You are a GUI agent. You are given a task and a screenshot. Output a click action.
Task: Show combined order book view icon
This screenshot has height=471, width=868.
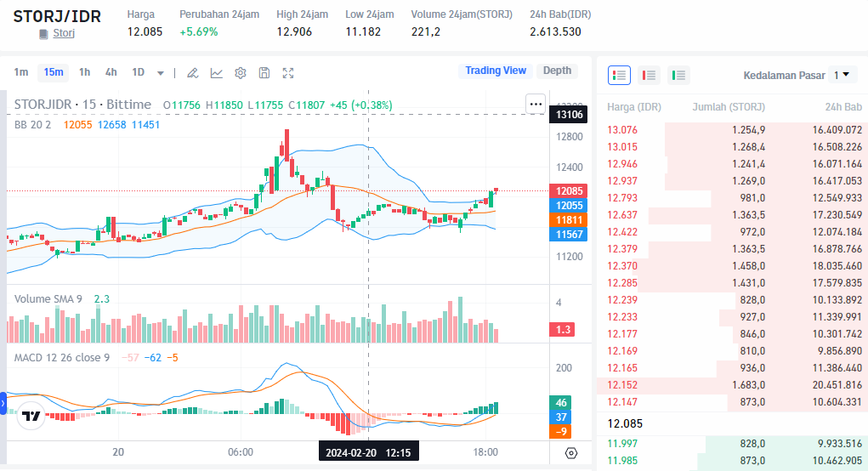coord(620,76)
